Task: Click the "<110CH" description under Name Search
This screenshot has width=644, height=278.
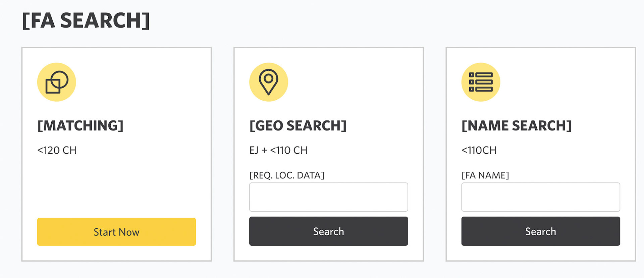Action: click(x=479, y=150)
